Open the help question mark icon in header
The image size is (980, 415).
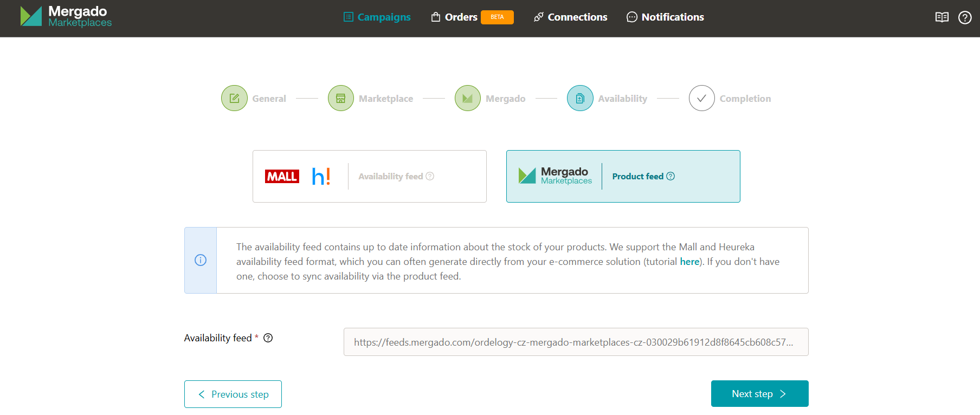tap(964, 17)
